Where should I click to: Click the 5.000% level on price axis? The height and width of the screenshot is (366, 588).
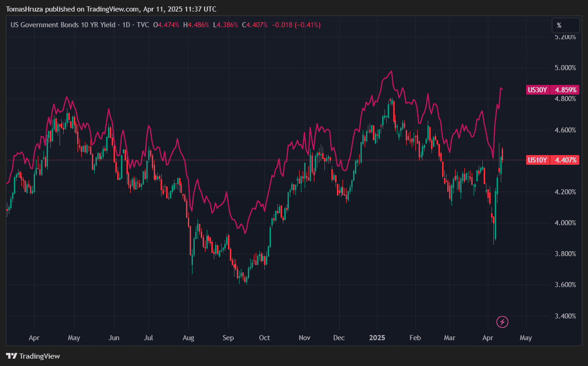click(564, 68)
